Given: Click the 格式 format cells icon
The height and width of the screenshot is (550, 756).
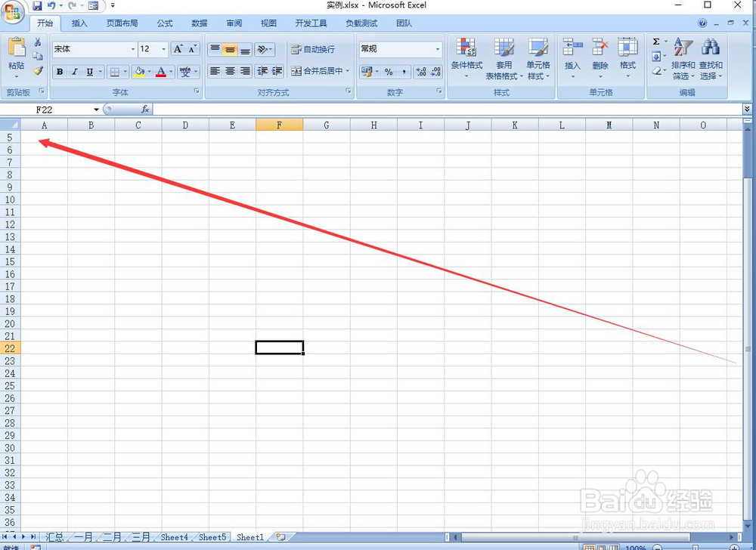Looking at the screenshot, I should tap(627, 48).
